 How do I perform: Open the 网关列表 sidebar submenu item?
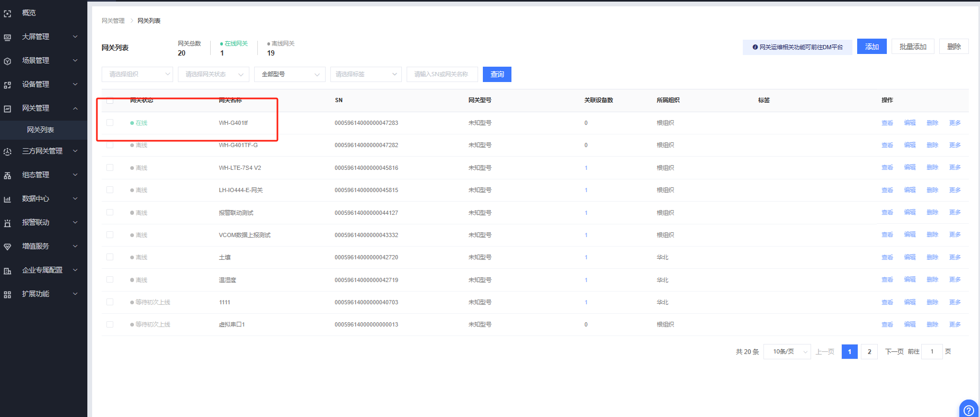point(41,130)
